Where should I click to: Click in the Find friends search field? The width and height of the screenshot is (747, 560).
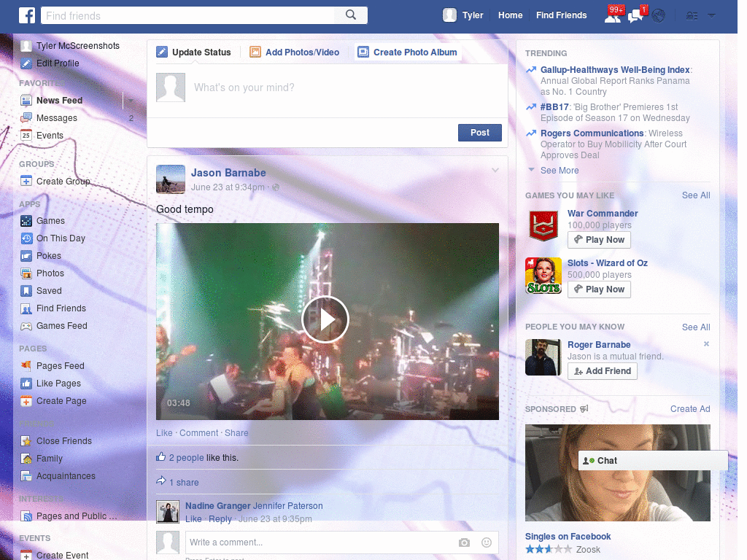pyautogui.click(x=188, y=16)
